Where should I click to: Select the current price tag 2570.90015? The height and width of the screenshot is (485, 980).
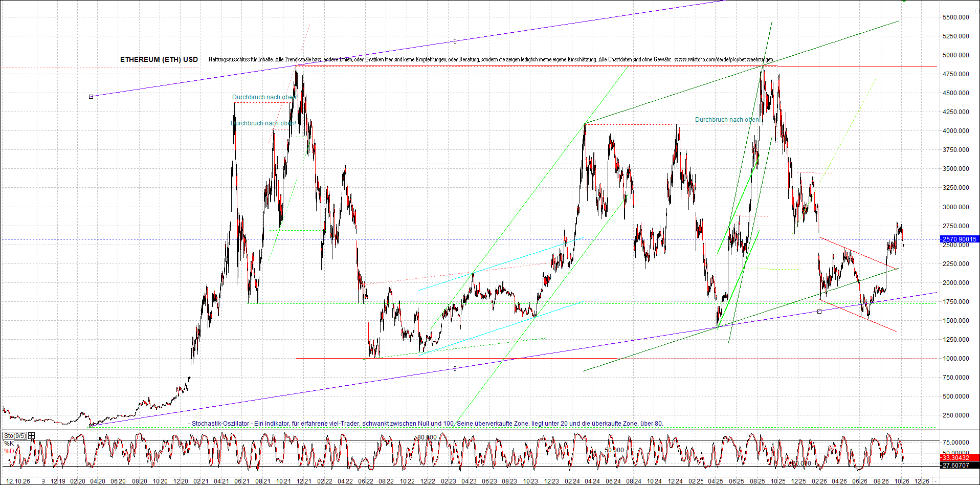point(960,239)
